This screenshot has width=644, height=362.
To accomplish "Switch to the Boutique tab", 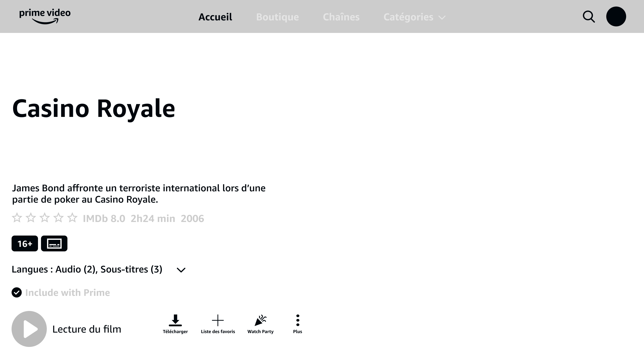I will tap(277, 17).
